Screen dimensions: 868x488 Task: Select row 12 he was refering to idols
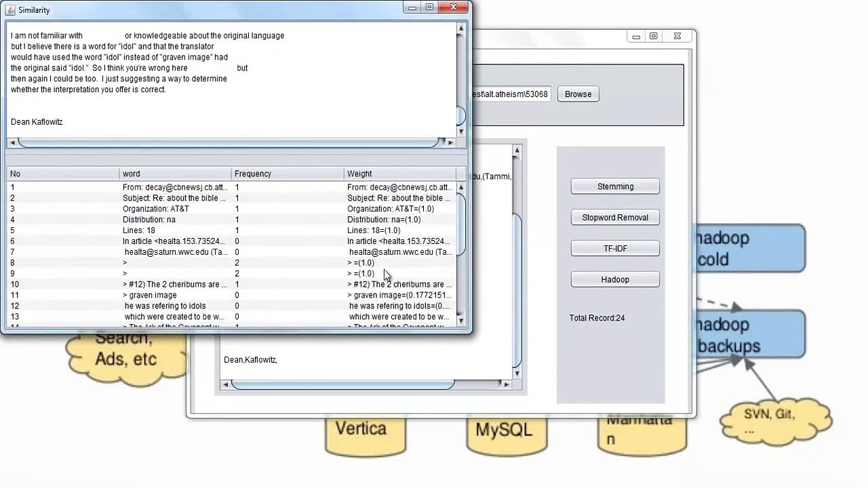pyautogui.click(x=175, y=306)
